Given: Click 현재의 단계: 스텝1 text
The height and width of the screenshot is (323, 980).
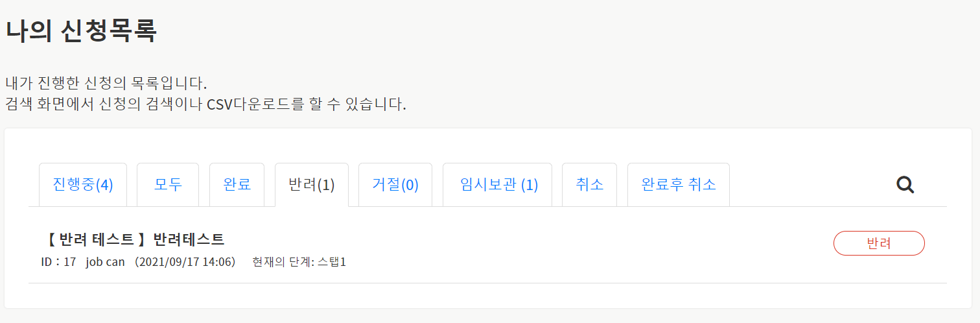Looking at the screenshot, I should click(299, 263).
